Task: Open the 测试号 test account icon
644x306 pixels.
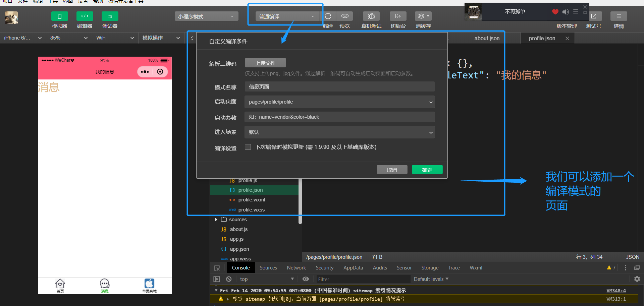Action: 594,16
